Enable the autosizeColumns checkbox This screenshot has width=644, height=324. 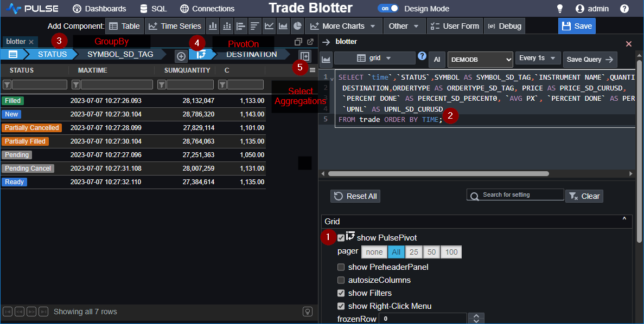341,280
